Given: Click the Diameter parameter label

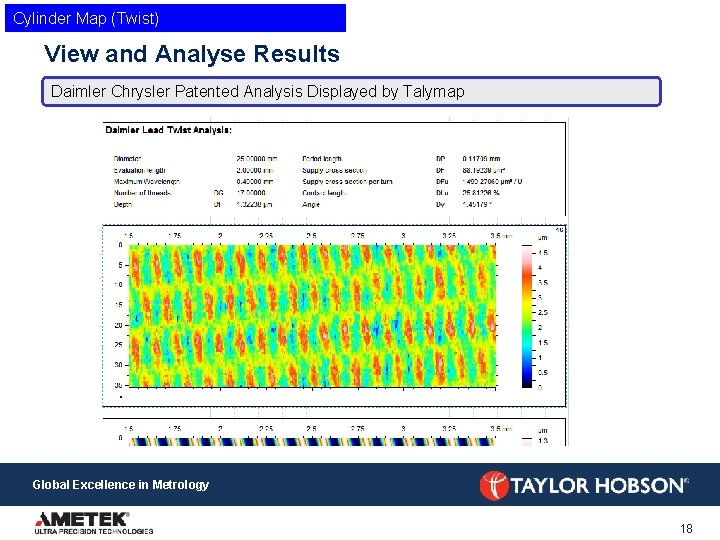Looking at the screenshot, I should click(128, 158).
